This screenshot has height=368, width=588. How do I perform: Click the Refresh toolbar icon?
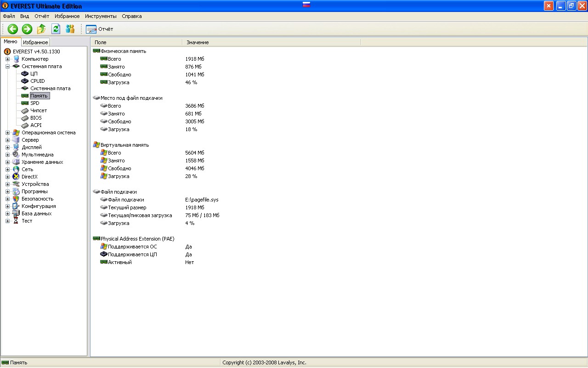tap(56, 29)
